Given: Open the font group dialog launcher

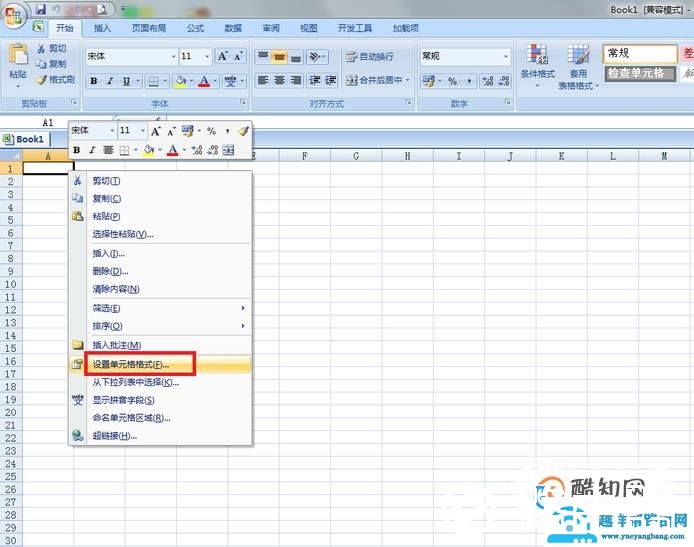Looking at the screenshot, I should tap(243, 102).
